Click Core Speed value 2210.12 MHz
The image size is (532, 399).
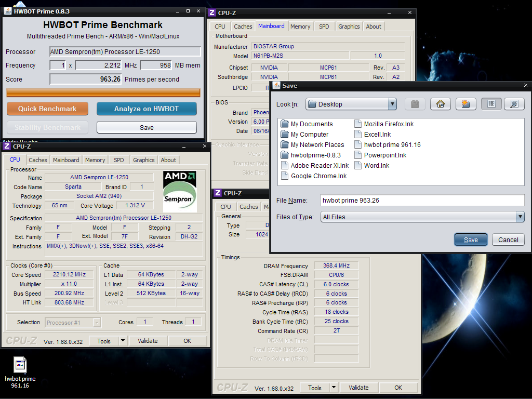69,274
